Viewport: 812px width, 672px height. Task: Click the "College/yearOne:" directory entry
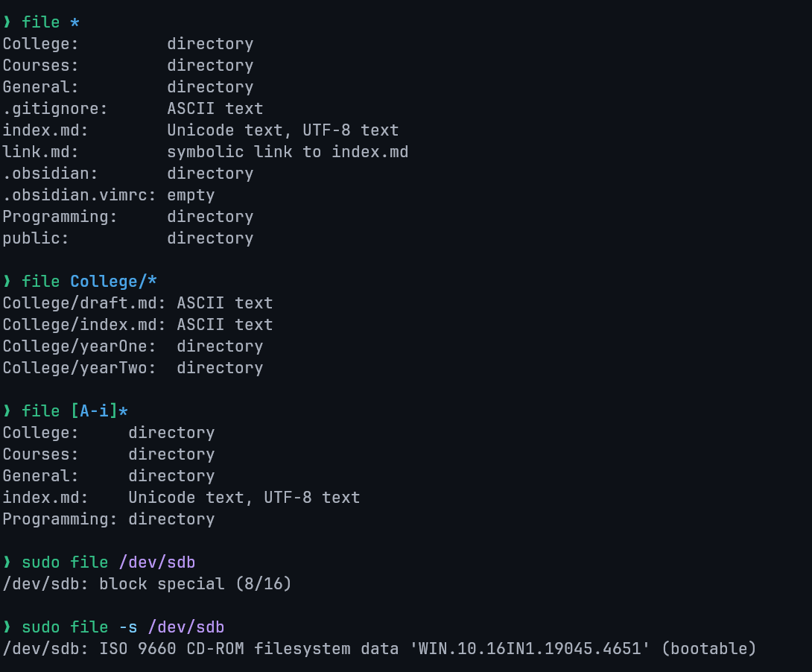pyautogui.click(x=79, y=346)
